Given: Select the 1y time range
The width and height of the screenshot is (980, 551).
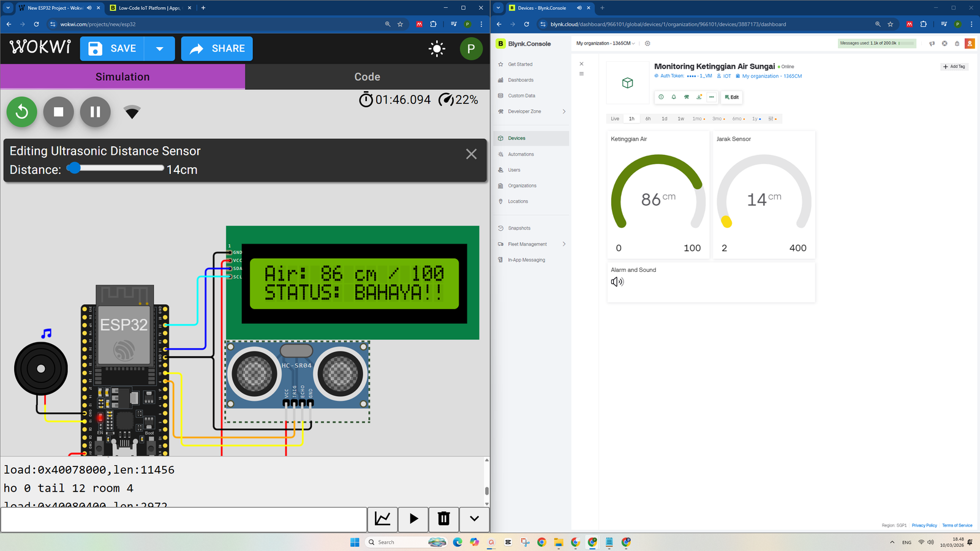Looking at the screenshot, I should point(756,119).
